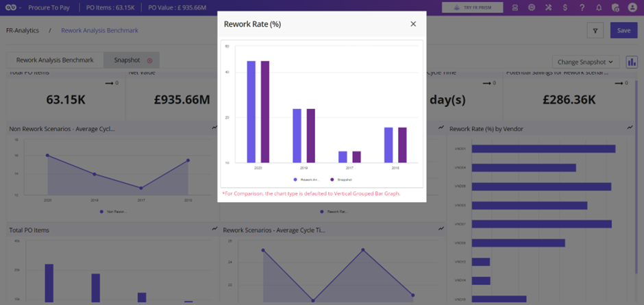This screenshot has width=644, height=305.
Task: Click the £286.36K potential savings KPI
Action: (x=569, y=100)
